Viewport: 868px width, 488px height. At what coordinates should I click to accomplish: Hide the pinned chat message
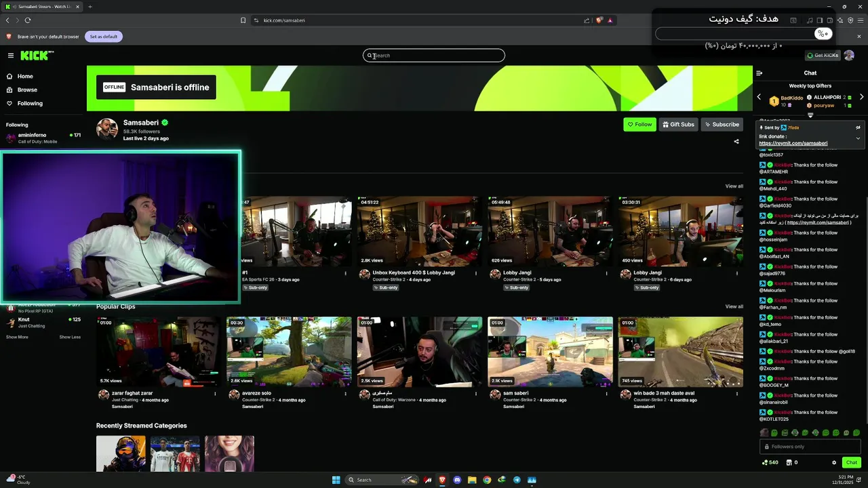(x=858, y=127)
